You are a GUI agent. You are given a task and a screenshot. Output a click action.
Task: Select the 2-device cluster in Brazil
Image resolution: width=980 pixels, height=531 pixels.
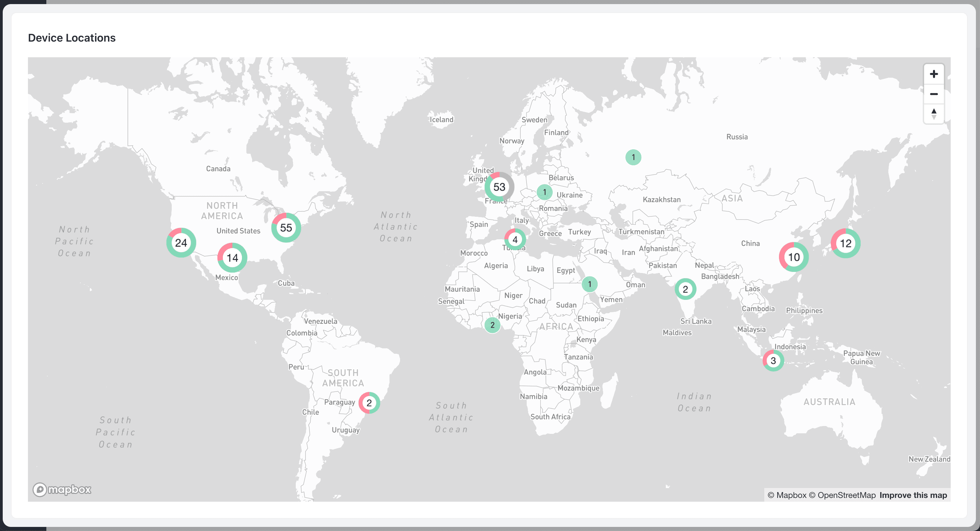(x=369, y=403)
